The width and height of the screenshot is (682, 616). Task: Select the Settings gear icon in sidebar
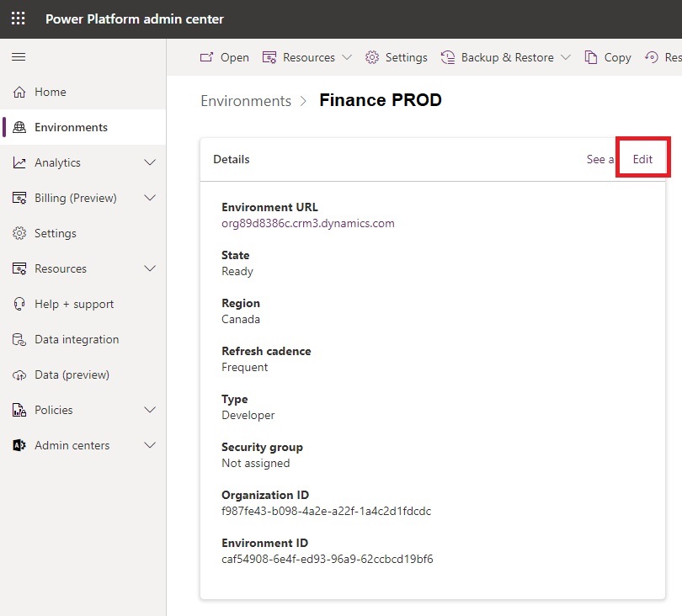click(19, 234)
